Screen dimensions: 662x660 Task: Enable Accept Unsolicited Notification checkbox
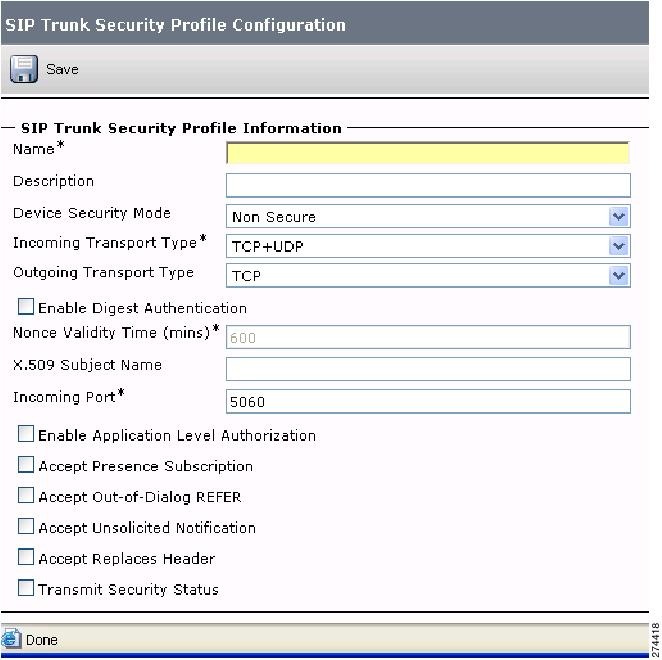click(x=26, y=526)
